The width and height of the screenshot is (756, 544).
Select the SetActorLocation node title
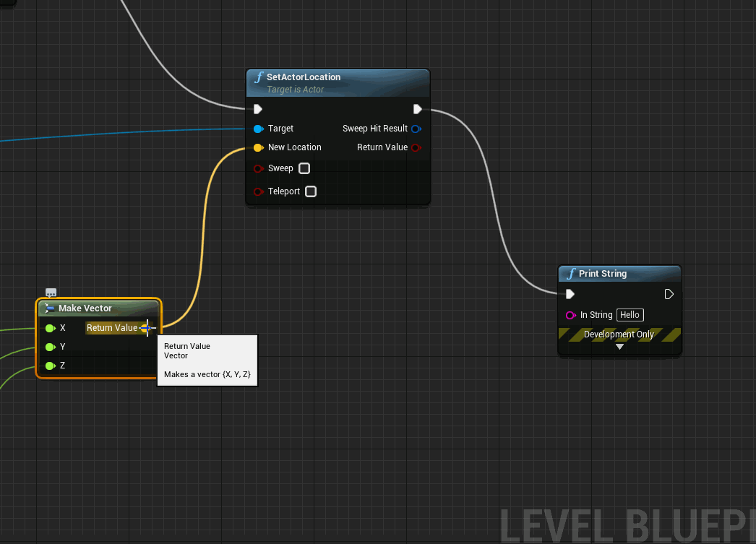tap(304, 77)
